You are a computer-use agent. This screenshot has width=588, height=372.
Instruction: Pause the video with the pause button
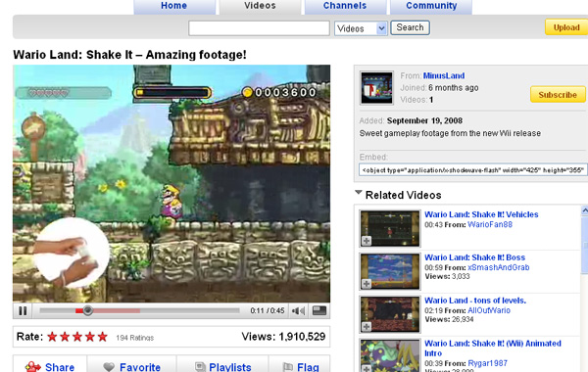click(x=23, y=311)
